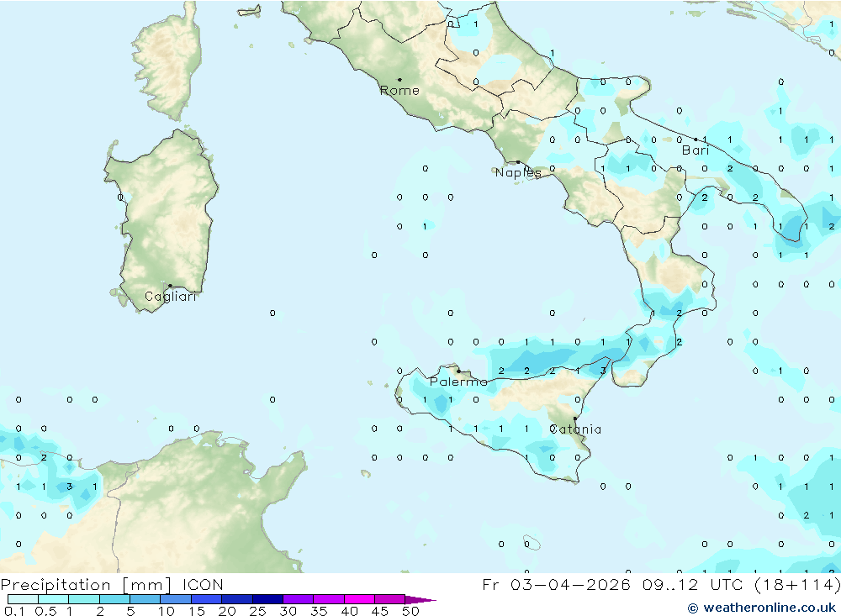Pick the 40 mm magenta legend swatch
Viewport: 841px width, 616px height.
(359, 599)
